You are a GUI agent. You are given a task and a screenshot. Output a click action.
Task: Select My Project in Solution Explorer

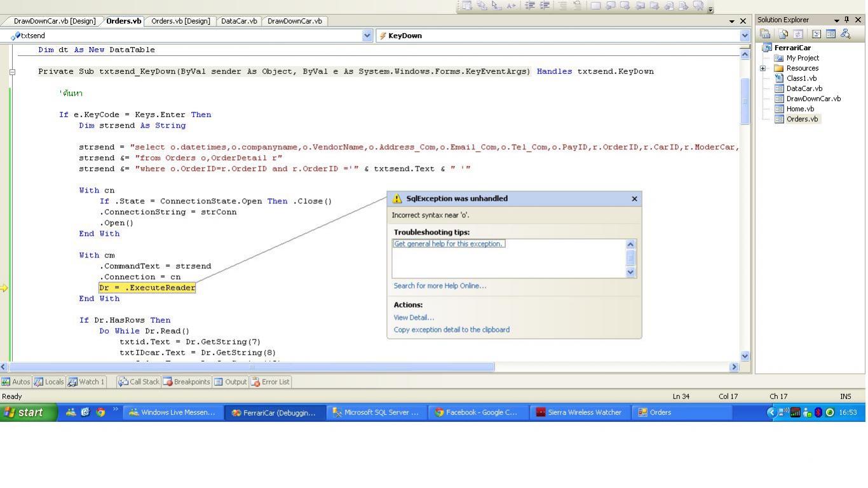point(803,58)
